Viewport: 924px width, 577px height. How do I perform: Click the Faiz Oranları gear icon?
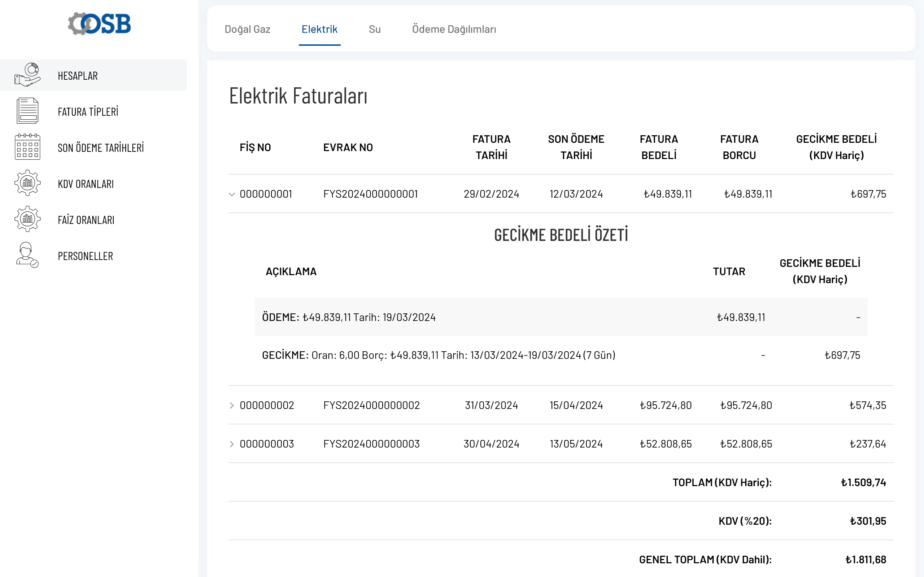point(27,219)
